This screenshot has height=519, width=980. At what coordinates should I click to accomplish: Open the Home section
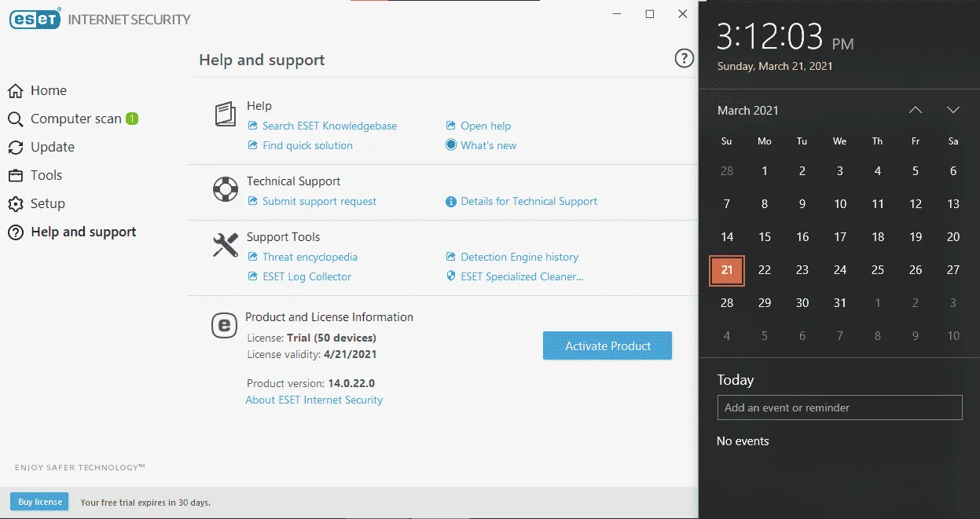pyautogui.click(x=49, y=91)
